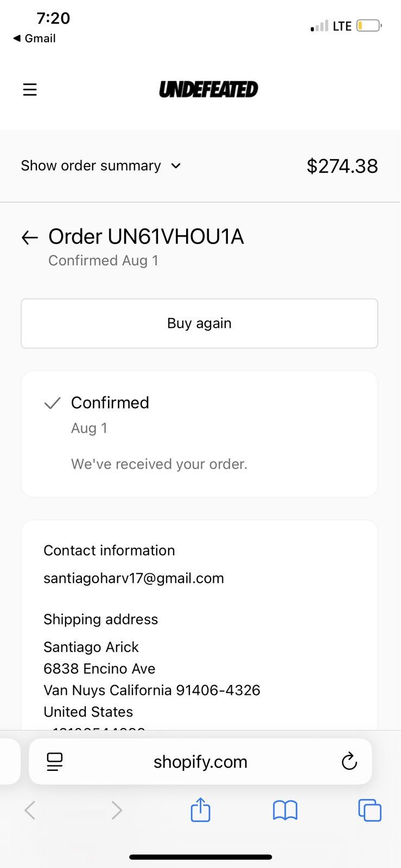Expand Show order summary chevron
This screenshot has height=868, width=401.
(176, 166)
